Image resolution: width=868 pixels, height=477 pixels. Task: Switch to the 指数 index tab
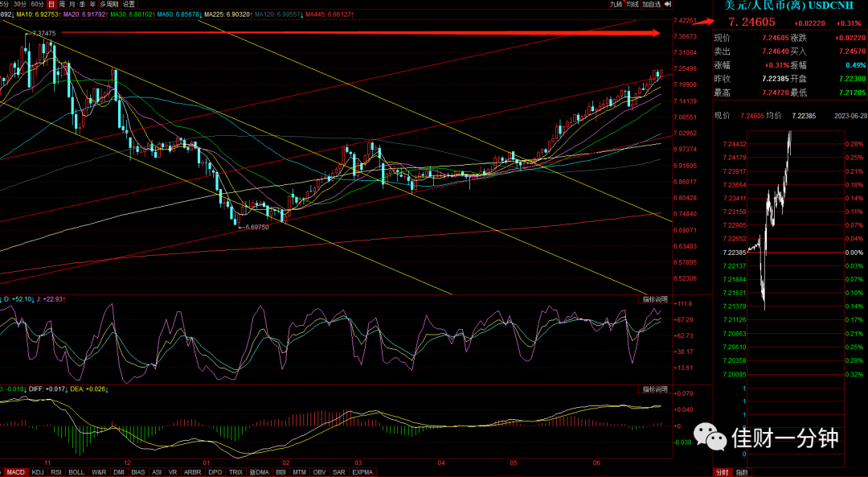tap(741, 472)
